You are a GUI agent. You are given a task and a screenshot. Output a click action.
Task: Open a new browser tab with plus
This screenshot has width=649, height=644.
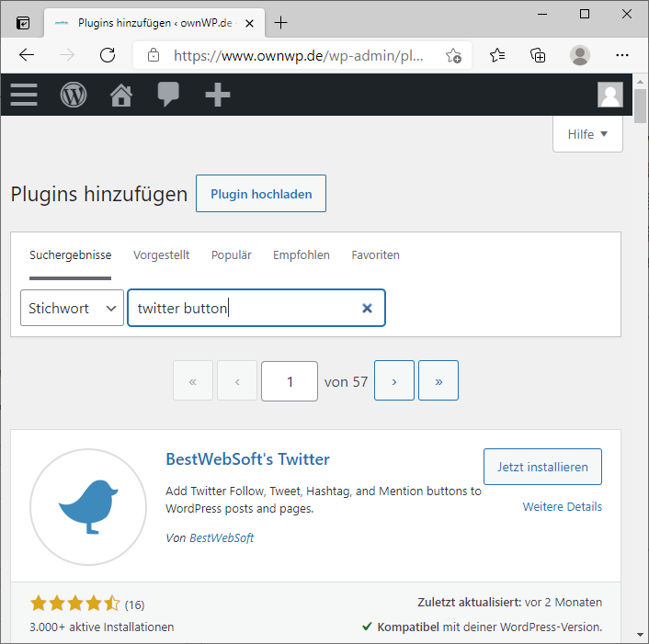pos(280,23)
